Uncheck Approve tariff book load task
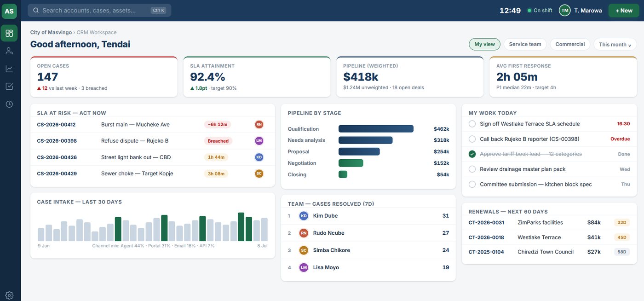 coord(472,154)
